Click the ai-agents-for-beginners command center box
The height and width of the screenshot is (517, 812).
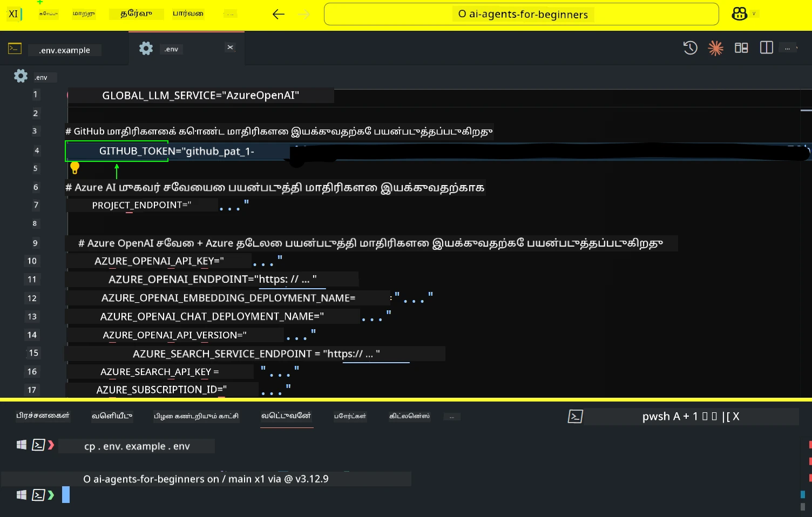click(x=520, y=14)
